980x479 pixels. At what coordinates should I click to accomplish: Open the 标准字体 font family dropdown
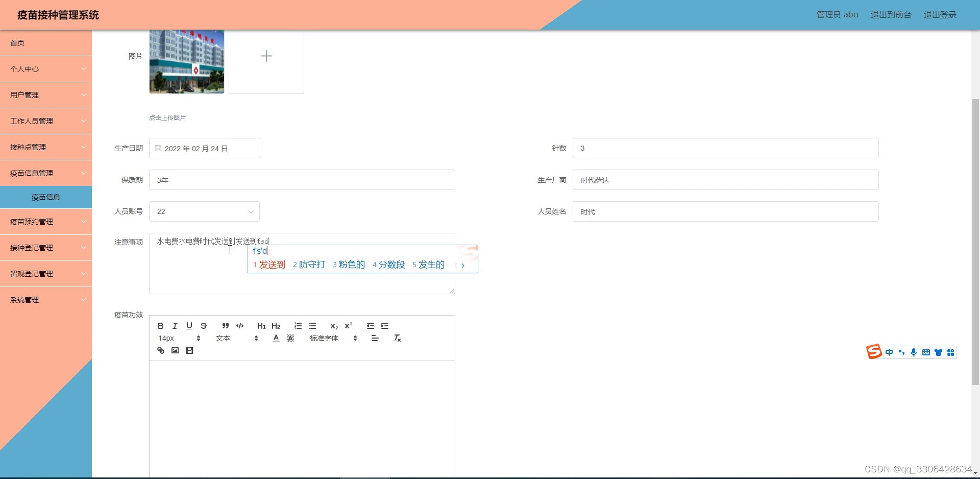333,338
